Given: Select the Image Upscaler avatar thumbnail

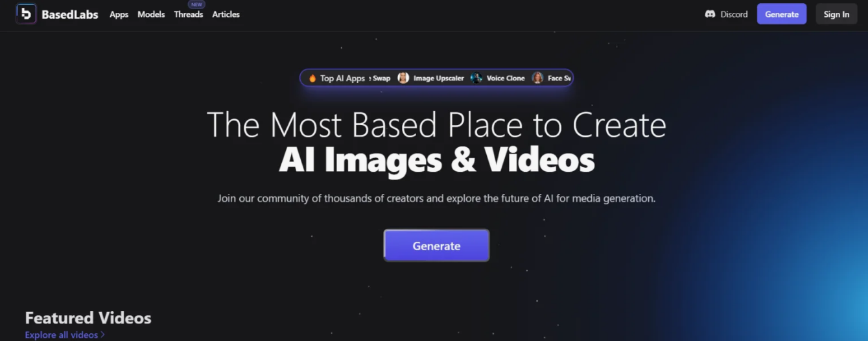Looking at the screenshot, I should (403, 78).
